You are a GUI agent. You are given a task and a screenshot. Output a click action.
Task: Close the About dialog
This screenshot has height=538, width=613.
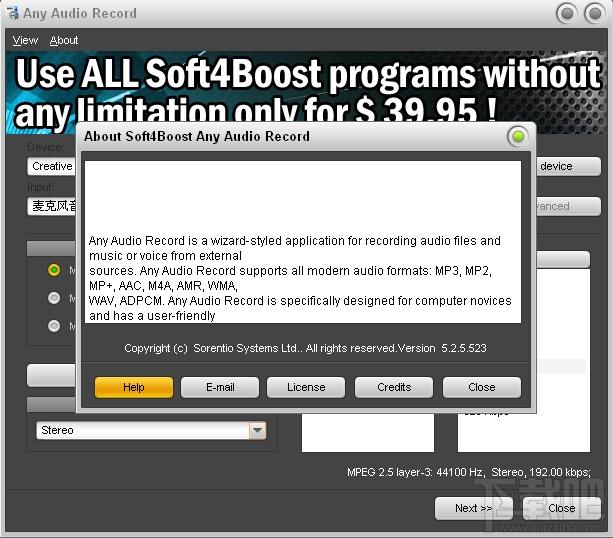pyautogui.click(x=482, y=387)
